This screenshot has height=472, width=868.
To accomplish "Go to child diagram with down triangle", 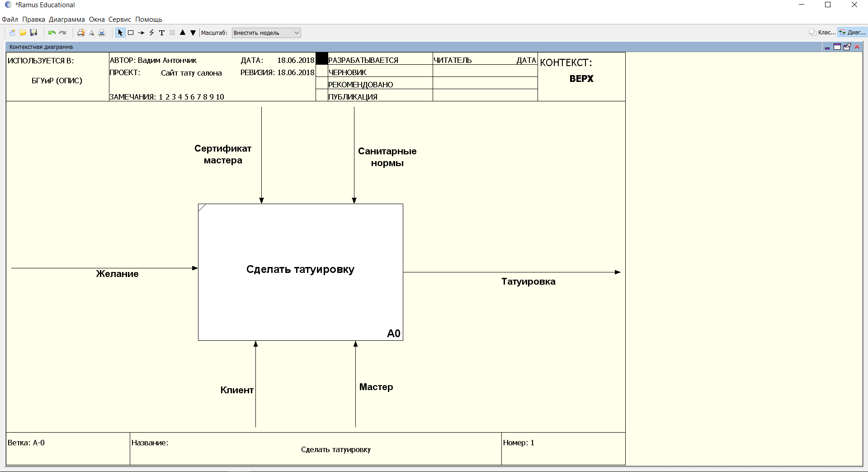I will pyautogui.click(x=193, y=33).
